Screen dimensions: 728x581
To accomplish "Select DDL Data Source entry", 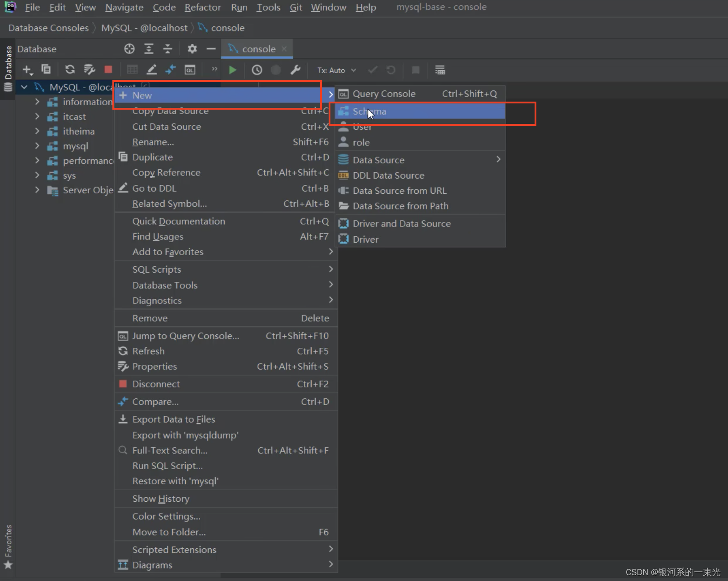I will tap(420, 175).
